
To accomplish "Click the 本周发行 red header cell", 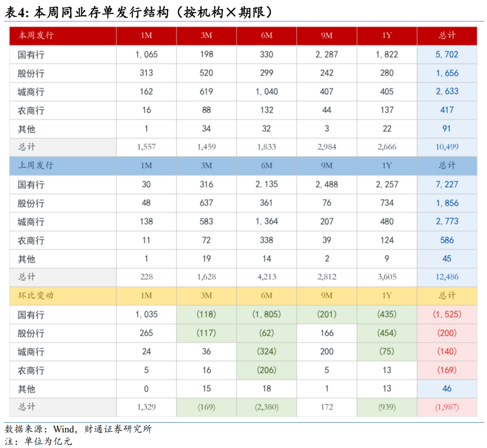I will point(63,36).
